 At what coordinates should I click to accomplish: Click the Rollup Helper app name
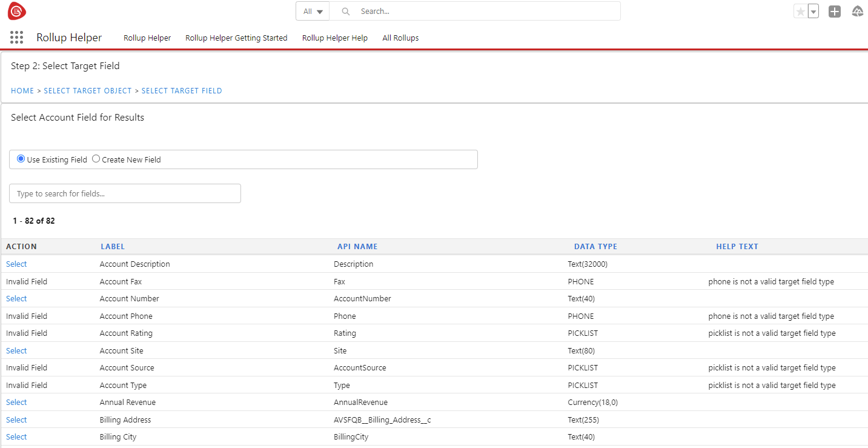click(x=69, y=38)
